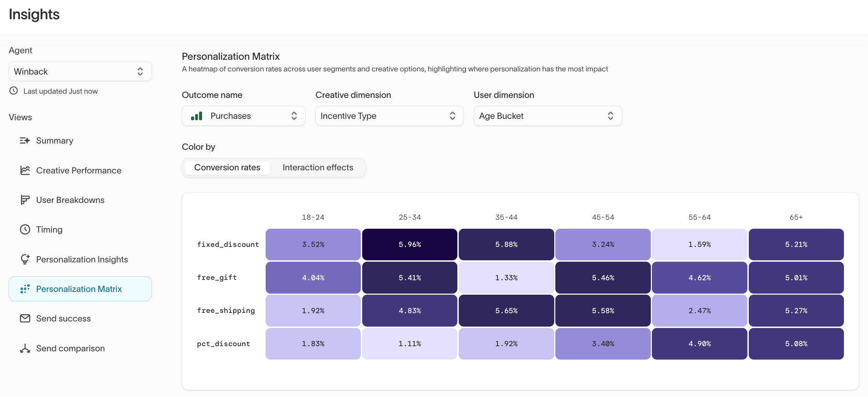868x397 pixels.
Task: Click the 3.52% fixed_discount 18-24 cell
Action: coord(313,245)
